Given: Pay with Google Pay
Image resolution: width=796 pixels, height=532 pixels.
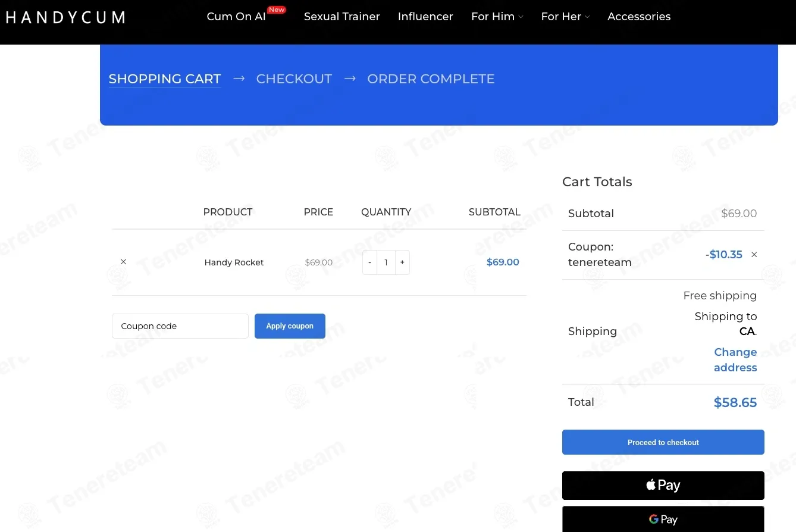Looking at the screenshot, I should pyautogui.click(x=663, y=519).
